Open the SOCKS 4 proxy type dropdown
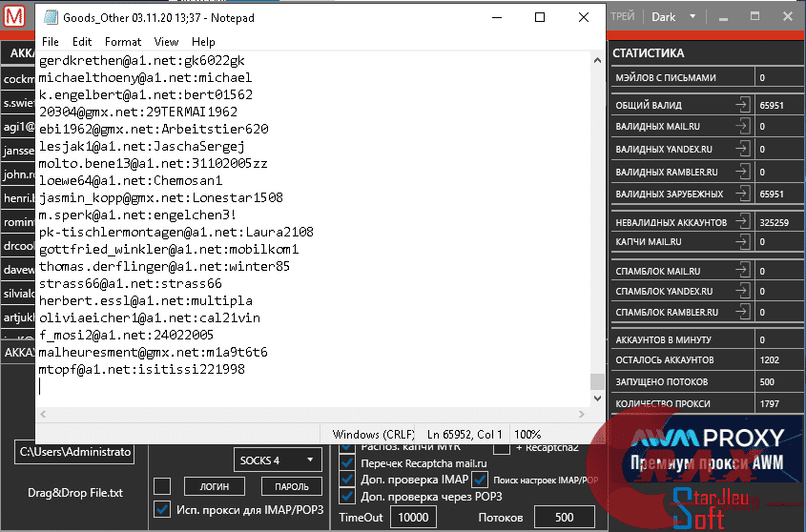The height and width of the screenshot is (532, 806). [x=278, y=460]
